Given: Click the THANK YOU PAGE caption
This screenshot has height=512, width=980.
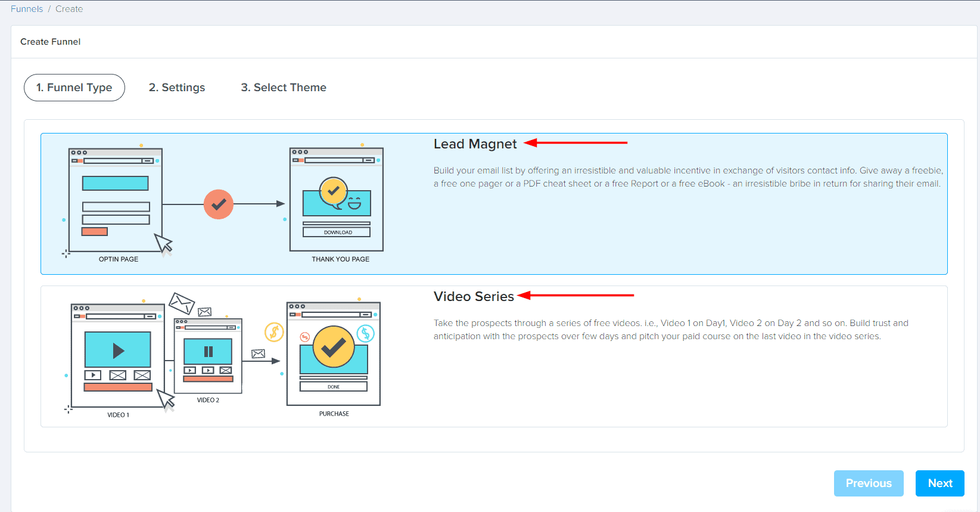Looking at the screenshot, I should [341, 259].
